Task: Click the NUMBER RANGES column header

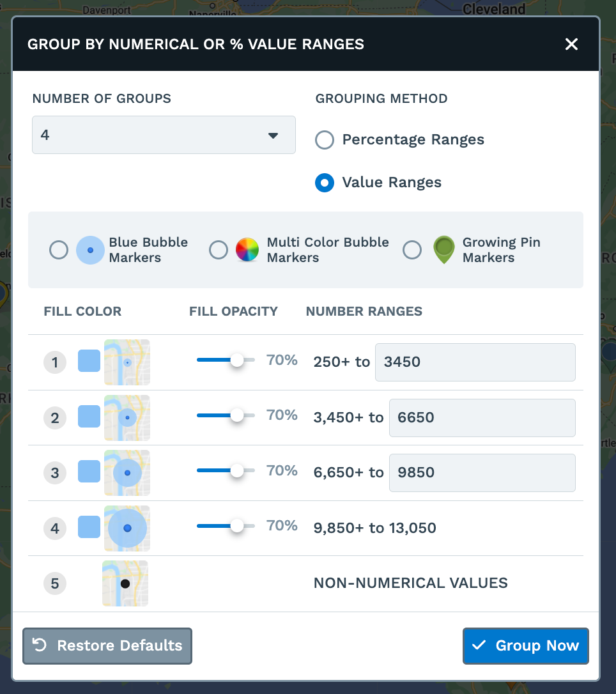Action: click(364, 311)
